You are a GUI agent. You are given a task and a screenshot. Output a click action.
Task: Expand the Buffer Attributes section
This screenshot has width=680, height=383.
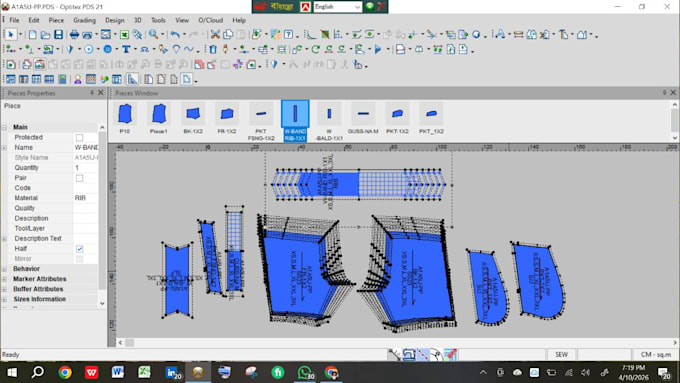click(4, 289)
